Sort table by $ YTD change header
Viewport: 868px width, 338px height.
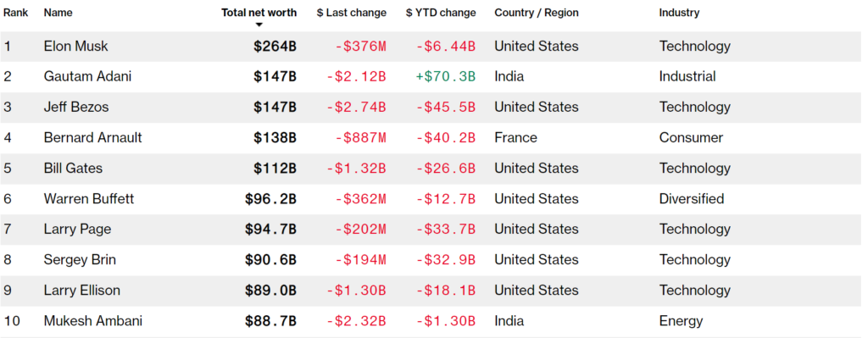click(441, 13)
